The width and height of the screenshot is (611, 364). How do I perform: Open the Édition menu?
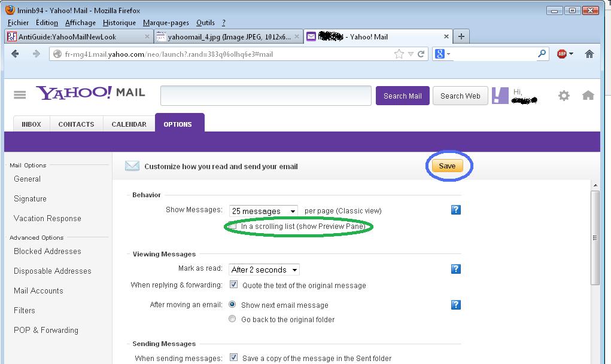point(47,23)
